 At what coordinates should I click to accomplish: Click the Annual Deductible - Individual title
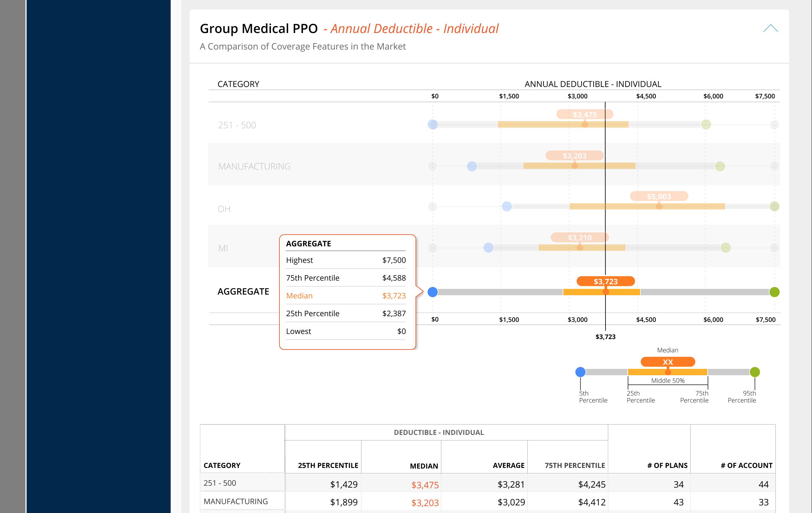[415, 29]
